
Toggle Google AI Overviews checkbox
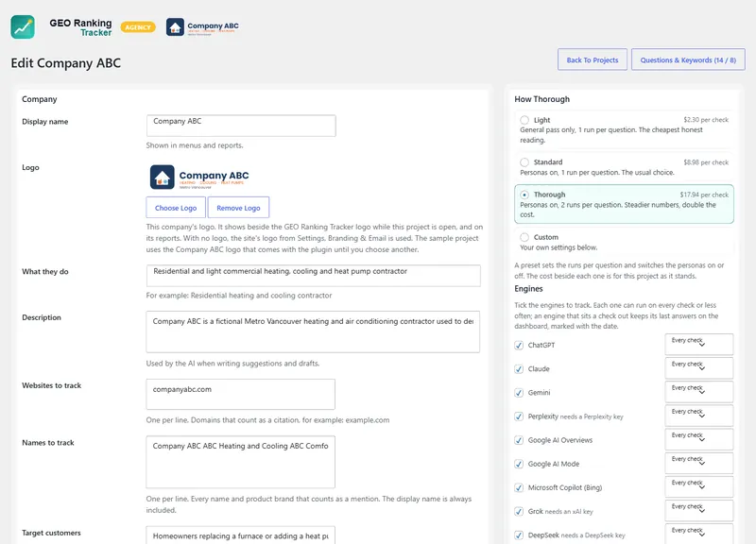coord(519,440)
